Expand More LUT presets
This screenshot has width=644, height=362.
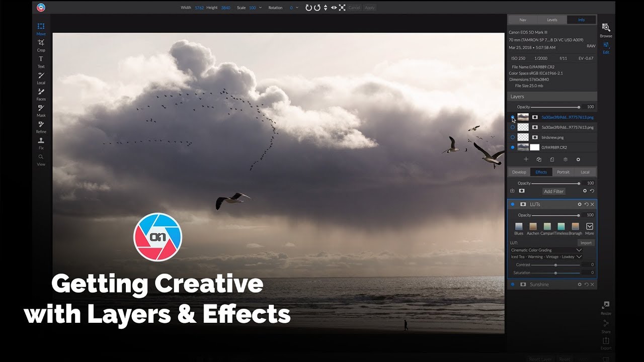click(590, 227)
